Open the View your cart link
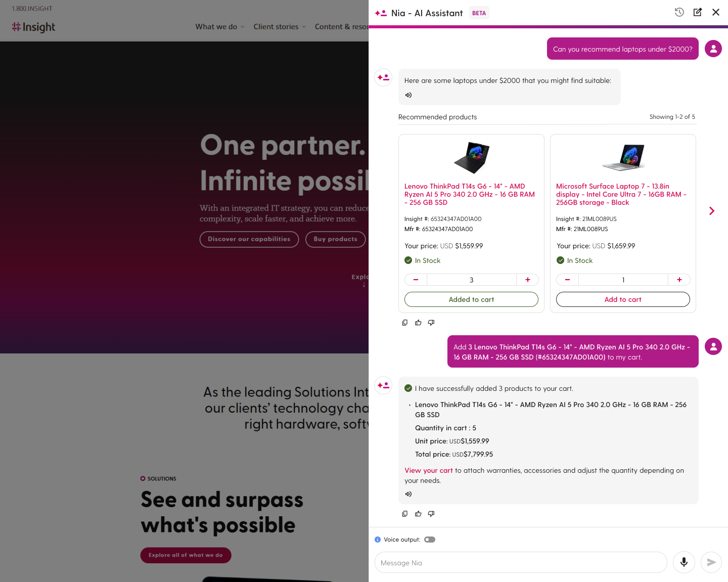This screenshot has height=582, width=728. tap(429, 470)
